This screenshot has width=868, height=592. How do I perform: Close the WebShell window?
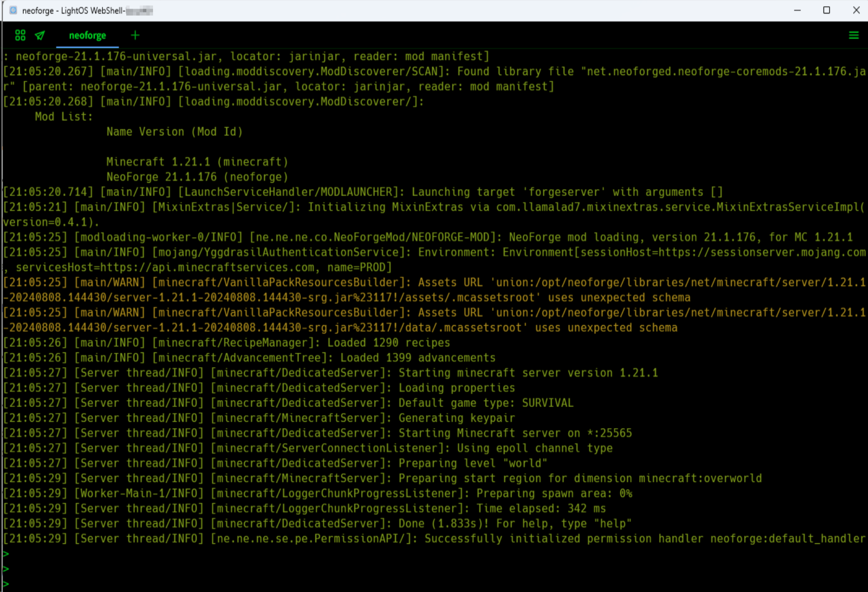(856, 10)
